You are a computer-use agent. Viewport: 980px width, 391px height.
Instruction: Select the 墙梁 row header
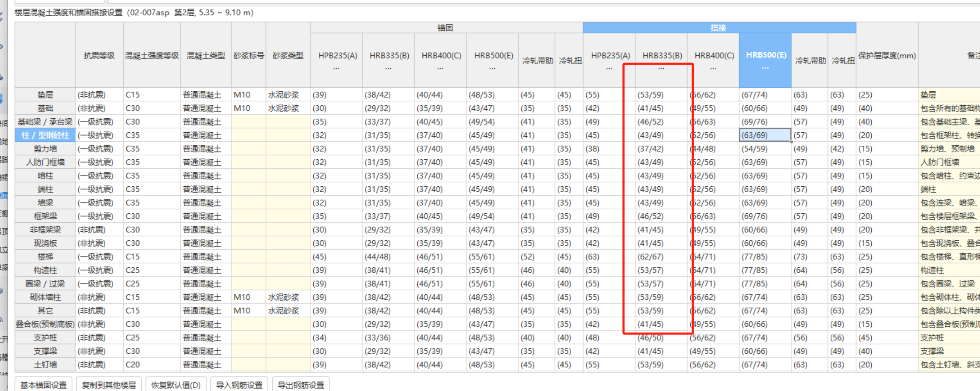(45, 203)
